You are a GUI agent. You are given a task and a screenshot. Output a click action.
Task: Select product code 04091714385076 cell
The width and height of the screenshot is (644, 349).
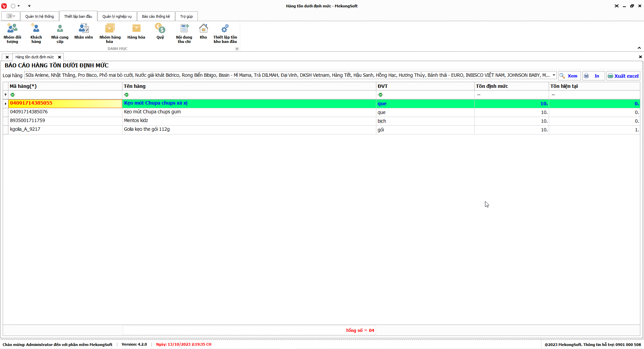point(65,112)
